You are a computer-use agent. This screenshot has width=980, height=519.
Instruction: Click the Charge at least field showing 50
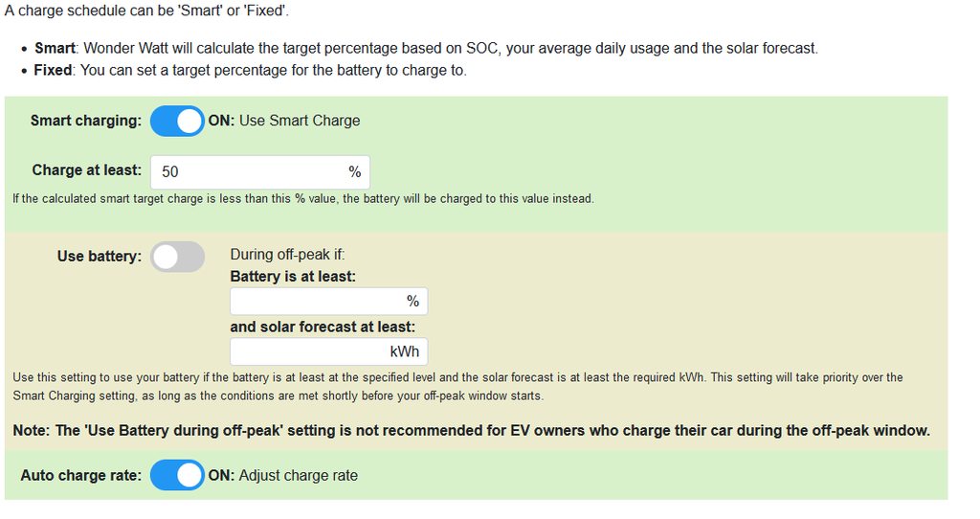click(249, 172)
